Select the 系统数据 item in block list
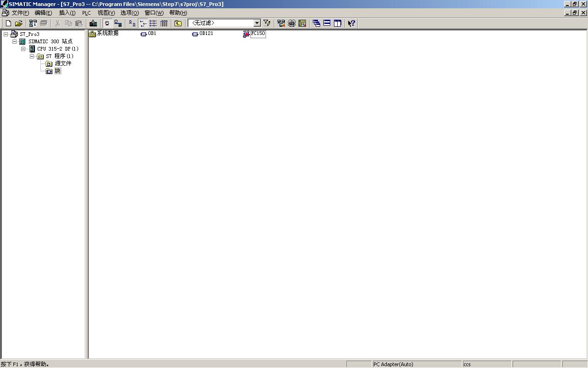This screenshot has width=588, height=368. (x=107, y=33)
